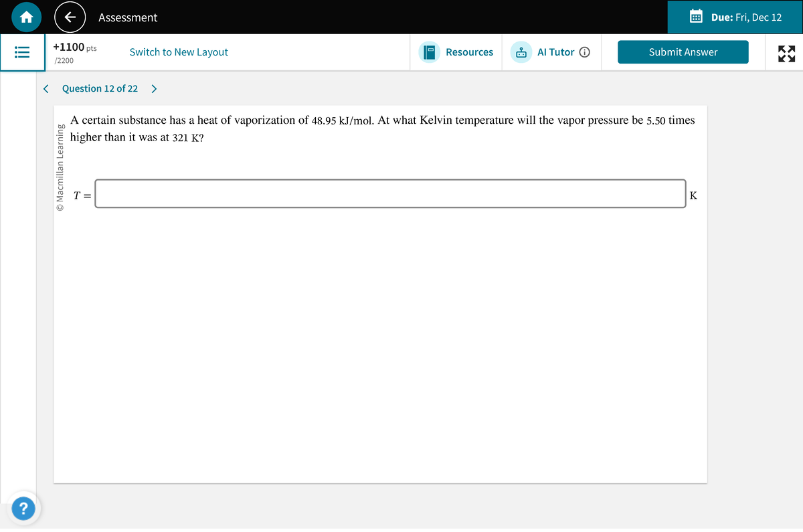803x532 pixels.
Task: Click the Resources book icon
Action: (429, 52)
